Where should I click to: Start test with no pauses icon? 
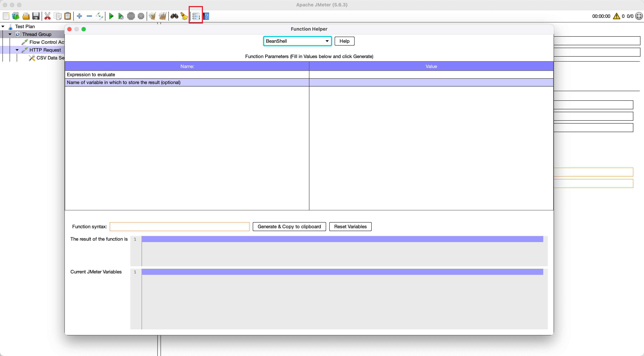pos(121,16)
